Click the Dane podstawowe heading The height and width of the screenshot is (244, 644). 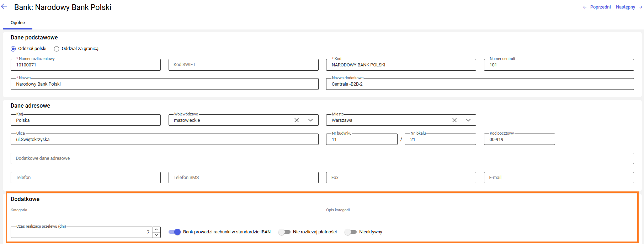pyautogui.click(x=34, y=38)
